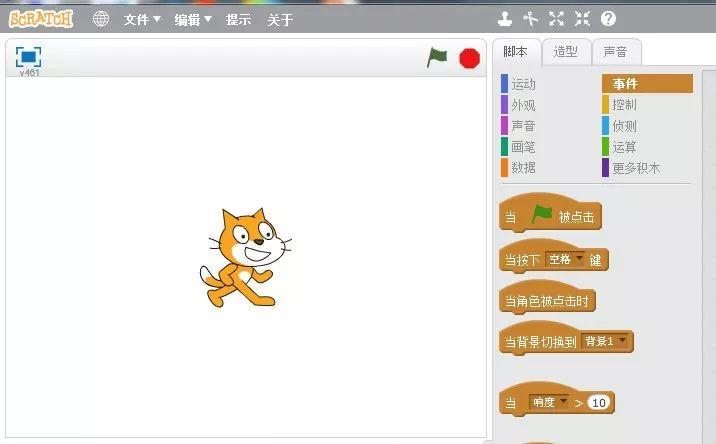Click the green 运算 category color bar
Screen dimensions: 716x444
click(605, 147)
